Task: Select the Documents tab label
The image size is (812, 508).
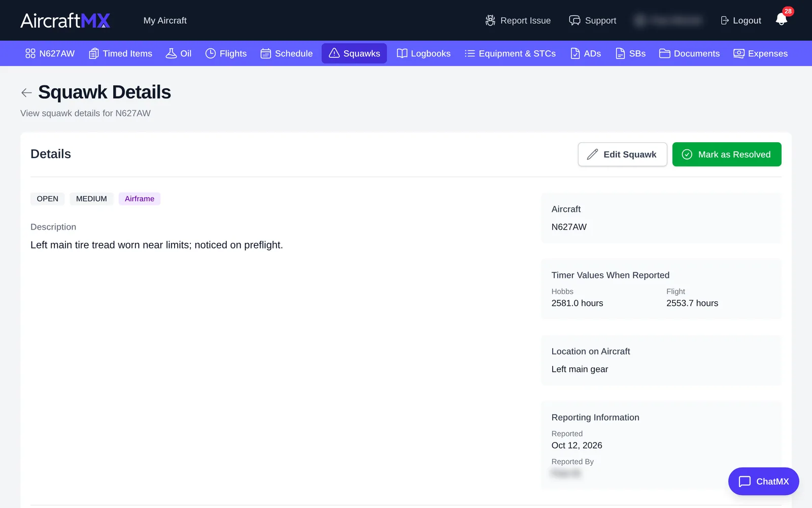Action: [697, 53]
